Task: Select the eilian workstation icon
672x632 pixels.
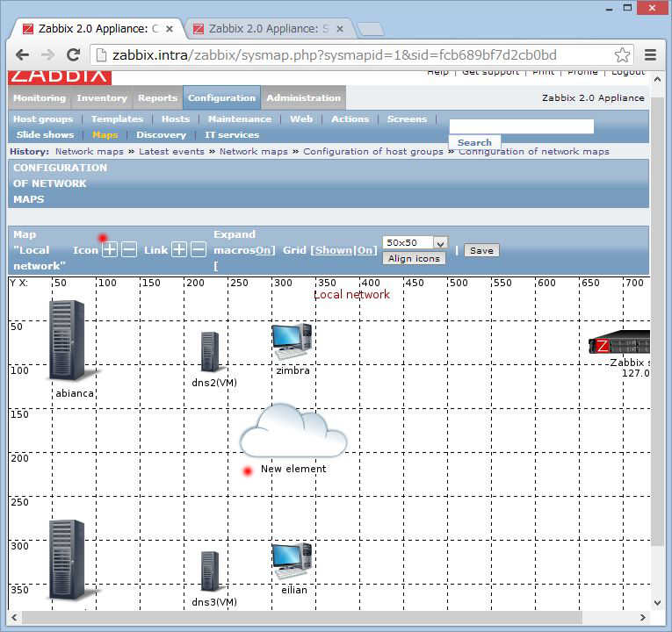Action: point(292,561)
